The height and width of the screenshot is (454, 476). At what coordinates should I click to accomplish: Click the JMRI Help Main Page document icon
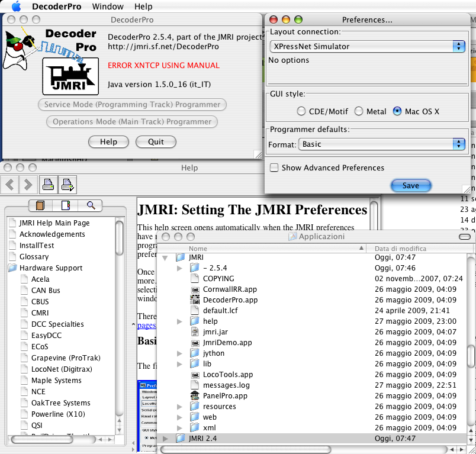click(x=13, y=223)
